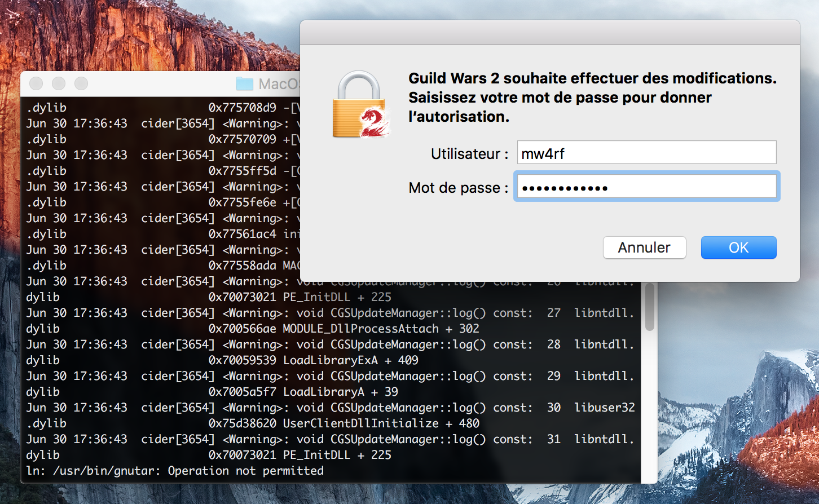Zoom the Terminal window with its third button

pyautogui.click(x=81, y=83)
